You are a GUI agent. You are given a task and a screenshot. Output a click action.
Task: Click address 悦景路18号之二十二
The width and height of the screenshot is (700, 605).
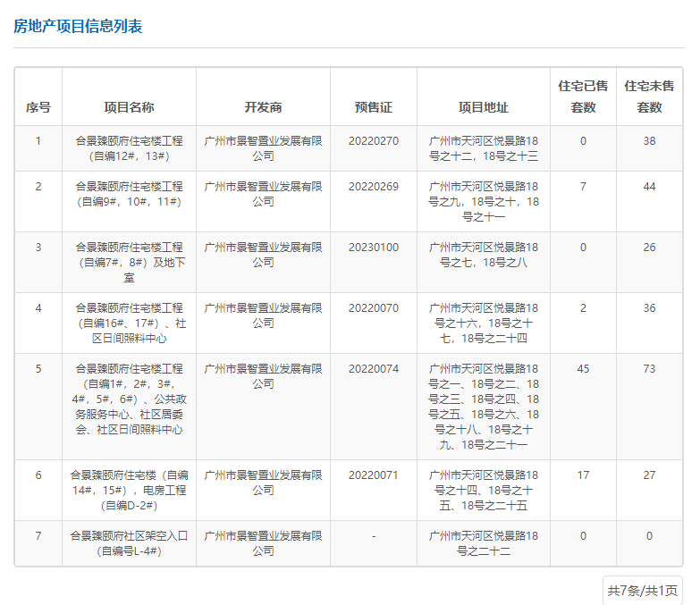(x=484, y=543)
